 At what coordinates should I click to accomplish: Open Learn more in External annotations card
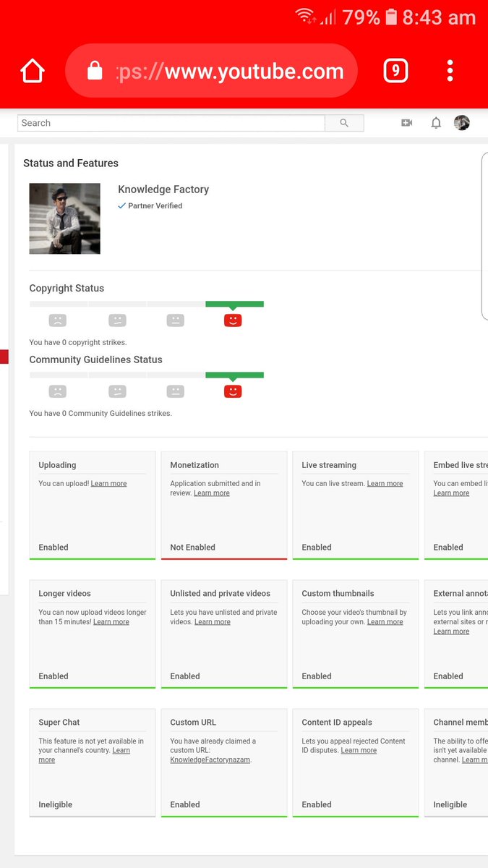(x=451, y=631)
